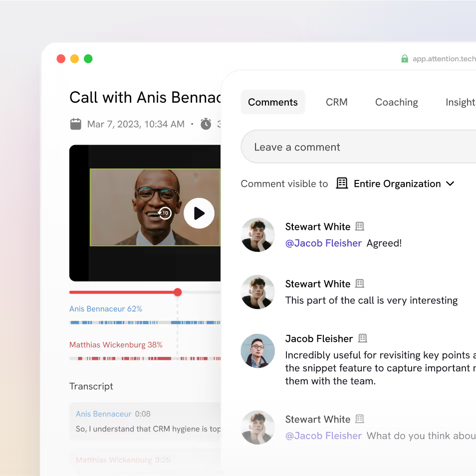Open the Coaching tab

396,102
